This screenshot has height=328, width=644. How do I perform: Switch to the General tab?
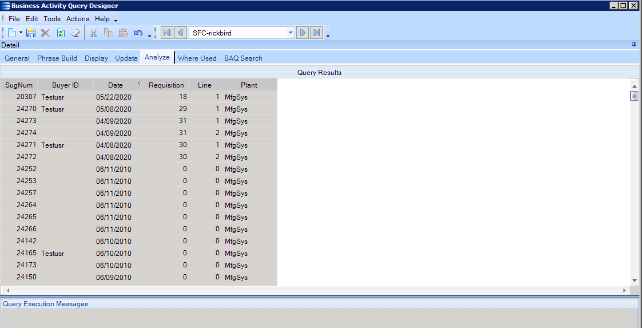17,58
